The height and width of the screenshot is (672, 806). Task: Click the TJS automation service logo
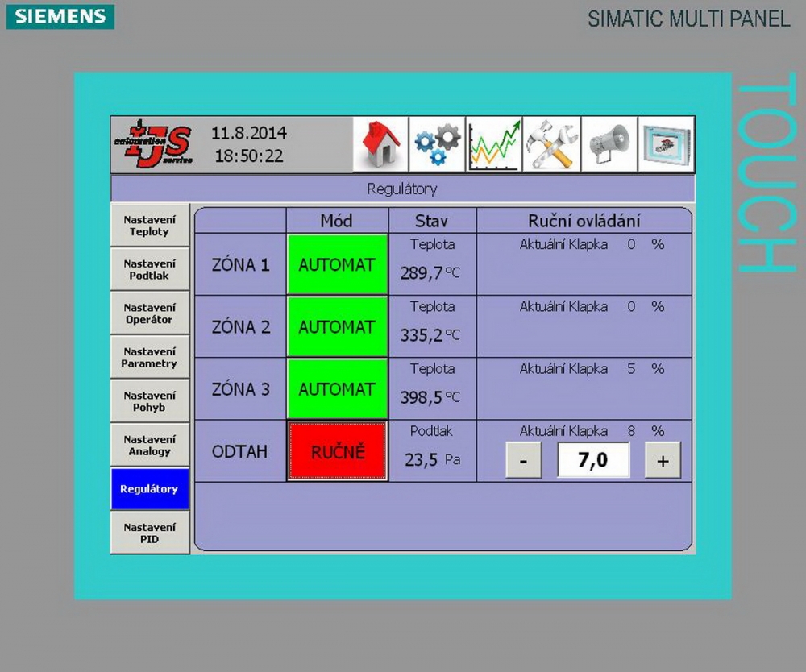pos(152,144)
